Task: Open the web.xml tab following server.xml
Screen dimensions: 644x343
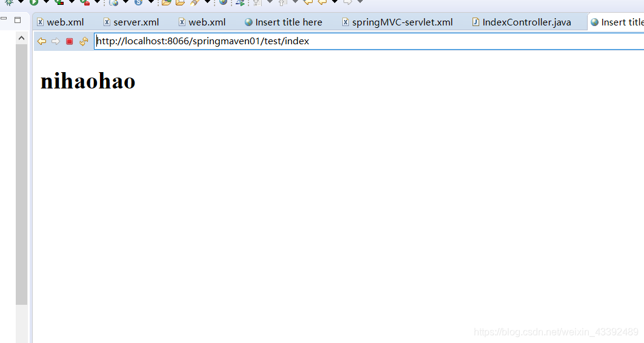Action: tap(202, 22)
